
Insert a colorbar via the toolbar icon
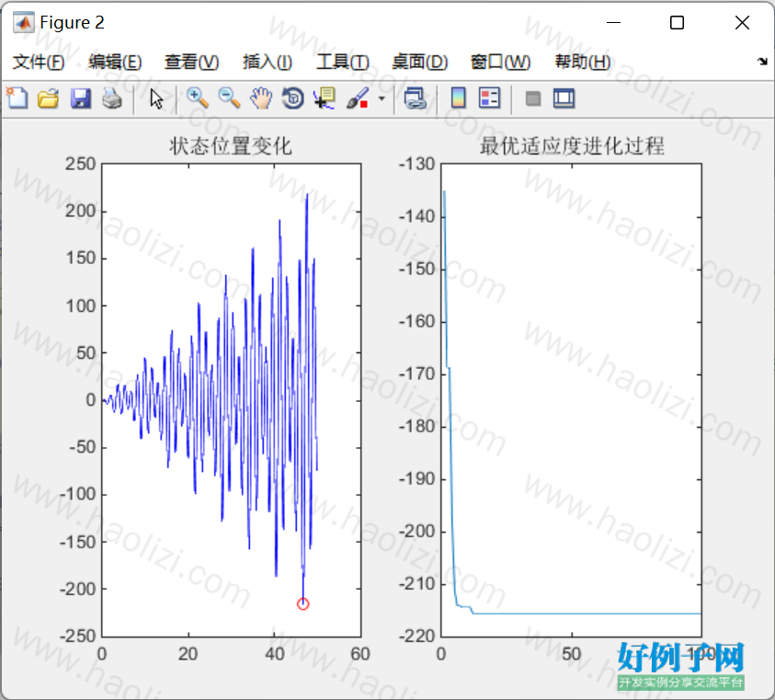click(x=458, y=98)
